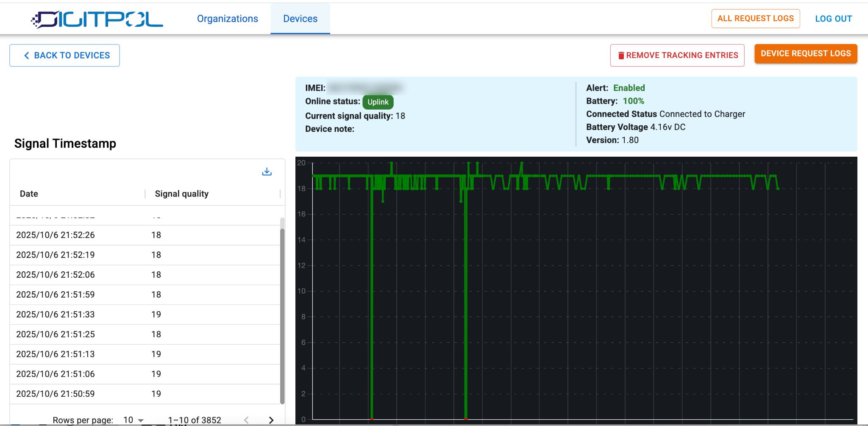Go to next page of signal entries
This screenshot has height=426, width=868.
(271, 420)
